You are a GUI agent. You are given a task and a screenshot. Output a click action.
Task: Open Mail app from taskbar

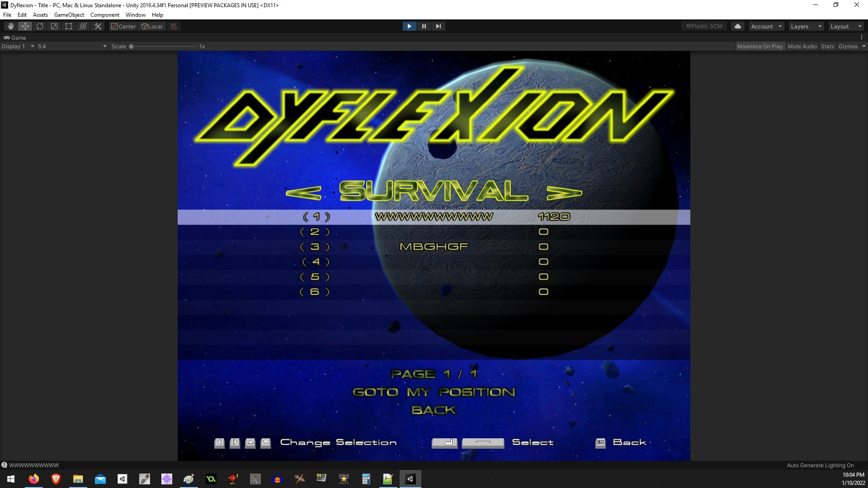click(100, 479)
